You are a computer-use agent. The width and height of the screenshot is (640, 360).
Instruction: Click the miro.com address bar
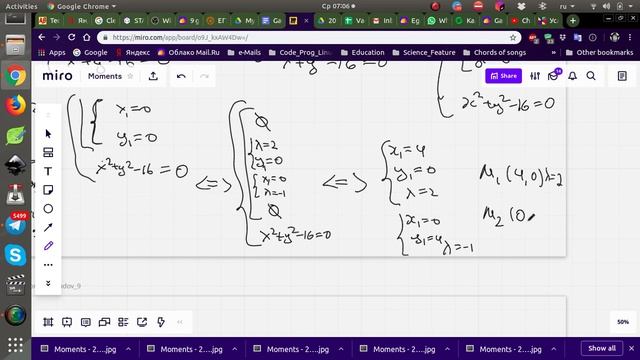pos(302,38)
